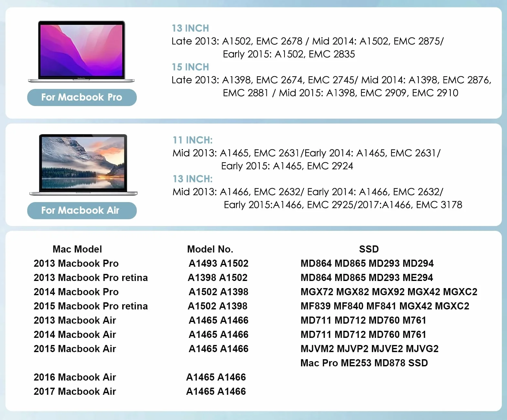
Task: Select the '2013 Macbook Pro retina' row label
Action: 91,277
